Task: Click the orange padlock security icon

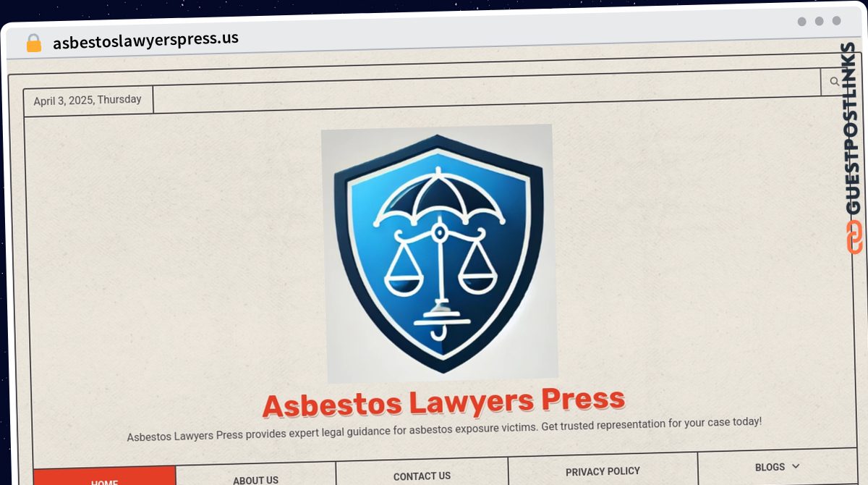Action: click(33, 43)
